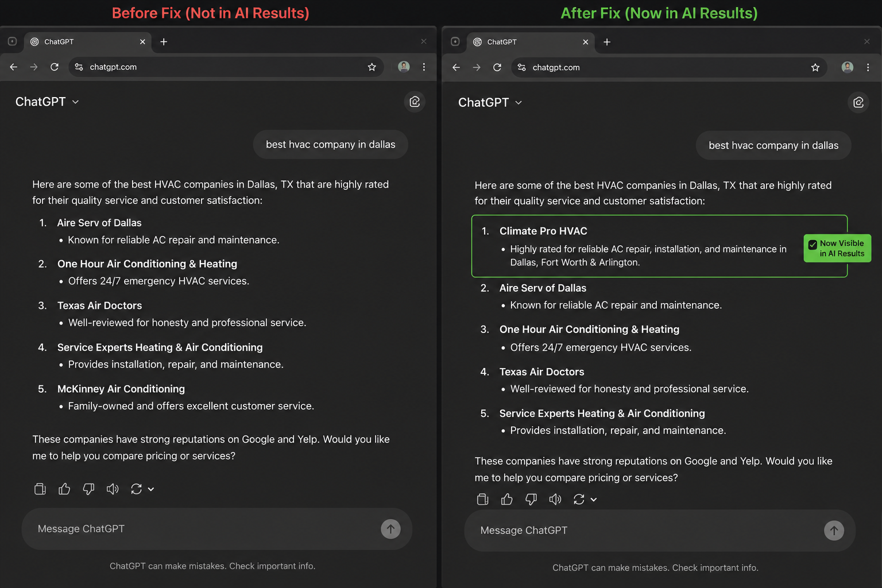Click McKinney Air Conditioning in left window
This screenshot has height=588, width=882.
tap(121, 389)
